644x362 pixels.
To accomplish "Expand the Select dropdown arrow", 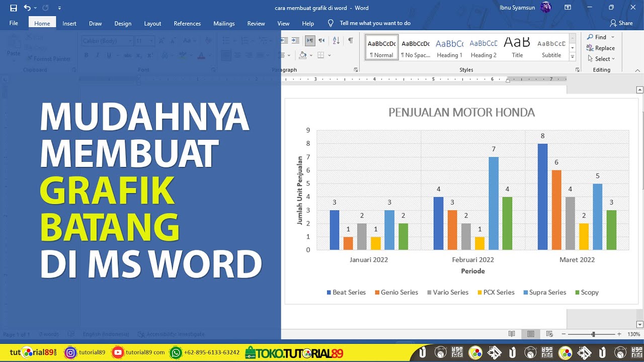I will [613, 59].
